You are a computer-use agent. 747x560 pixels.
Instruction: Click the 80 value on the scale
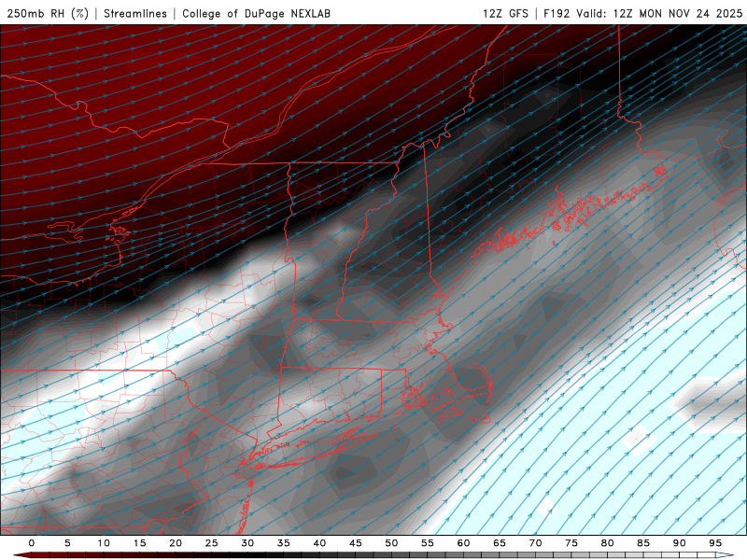pyautogui.click(x=607, y=543)
